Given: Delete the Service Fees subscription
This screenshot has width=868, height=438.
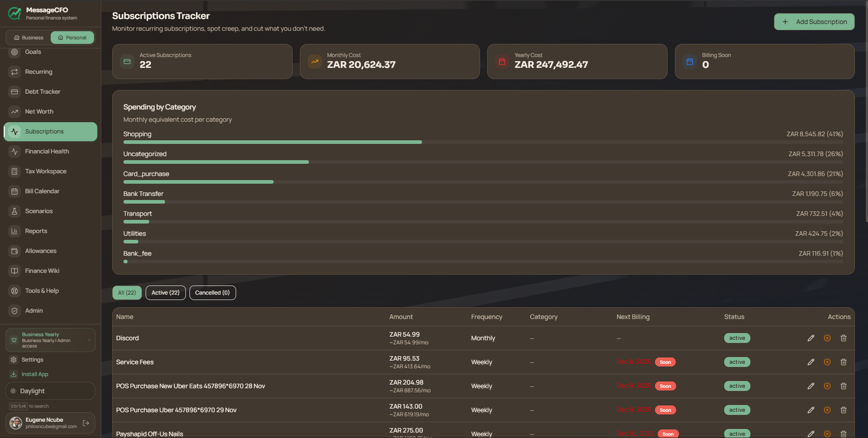Looking at the screenshot, I should tap(844, 362).
